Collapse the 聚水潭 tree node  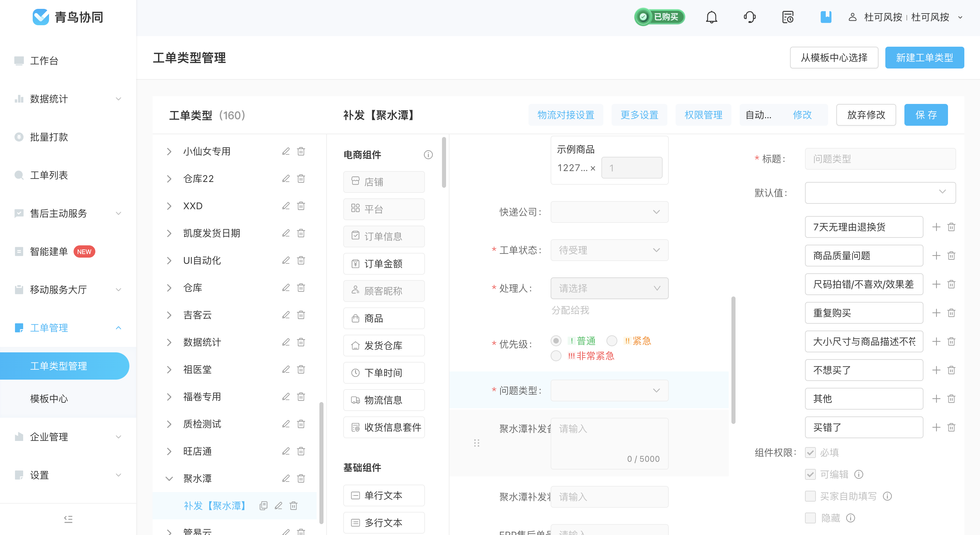point(169,479)
